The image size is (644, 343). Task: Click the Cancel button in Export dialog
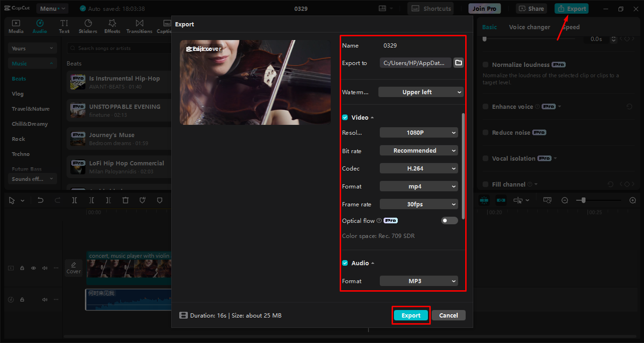point(448,315)
